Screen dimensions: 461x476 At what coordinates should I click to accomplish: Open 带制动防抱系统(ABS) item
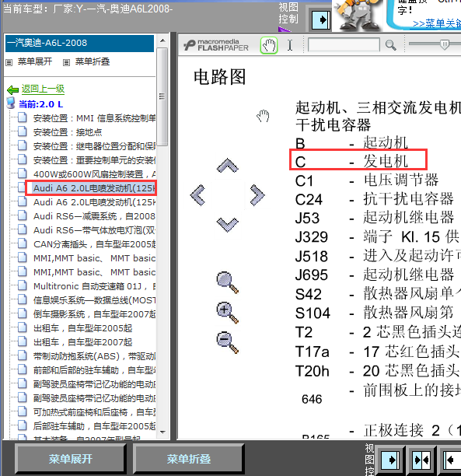pyautogui.click(x=94, y=356)
